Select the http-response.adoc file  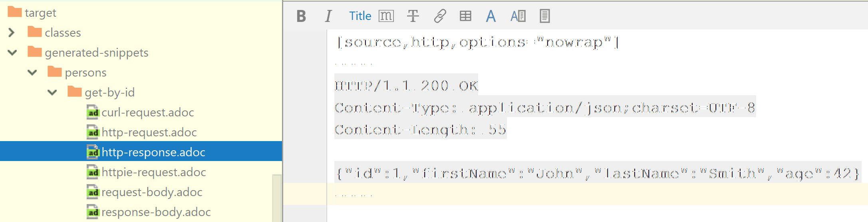(153, 152)
